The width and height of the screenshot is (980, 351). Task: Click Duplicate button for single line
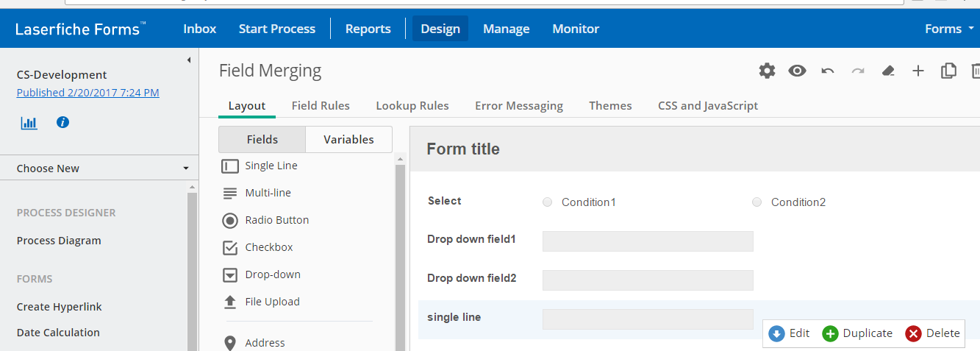click(857, 333)
